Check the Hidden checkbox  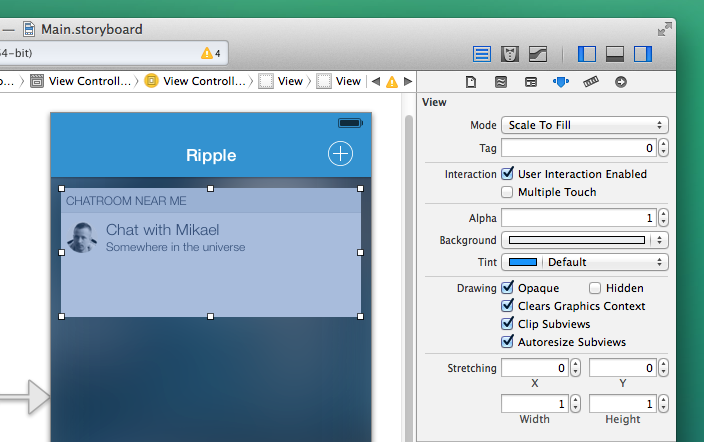[596, 288]
